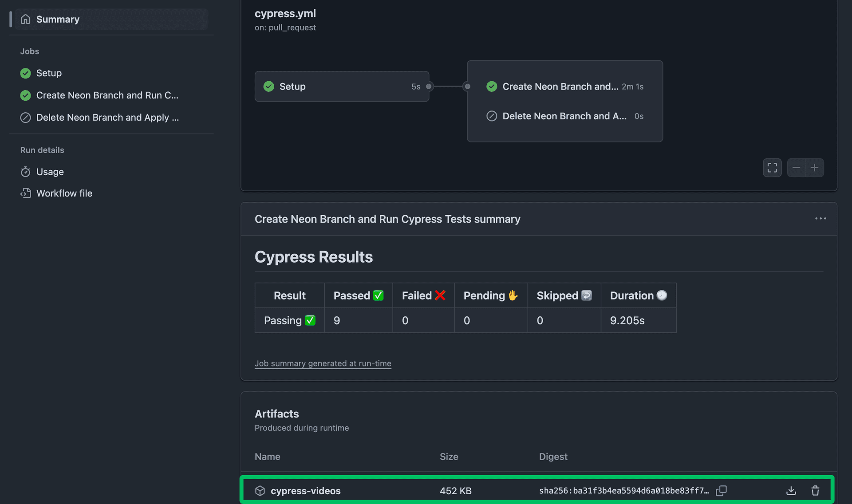Open Delete Neon Branch graph node
Viewport: 852px width, 504px height.
(564, 116)
